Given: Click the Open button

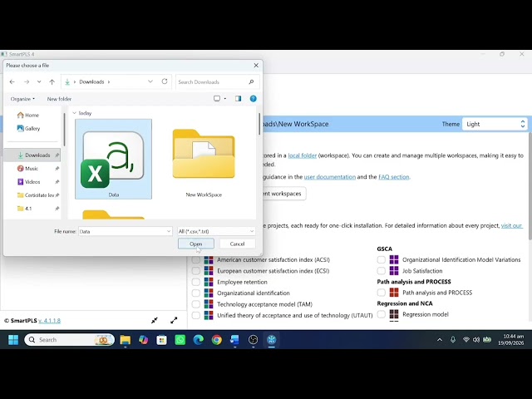Looking at the screenshot, I should coord(196,244).
